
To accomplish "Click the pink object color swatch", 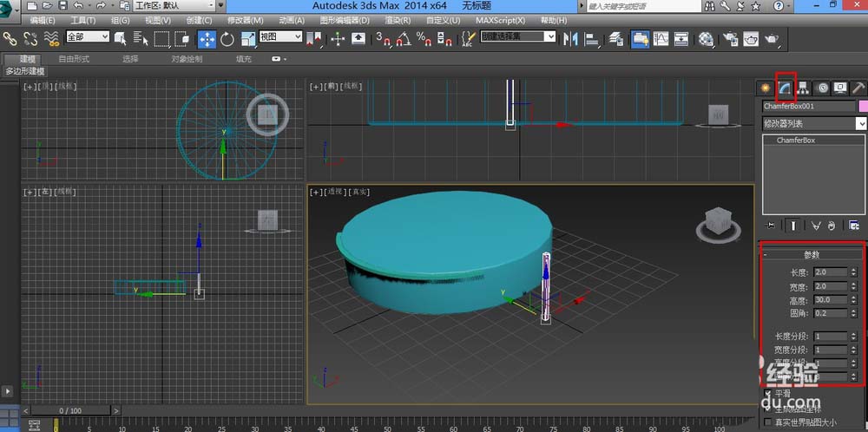I will (x=862, y=106).
